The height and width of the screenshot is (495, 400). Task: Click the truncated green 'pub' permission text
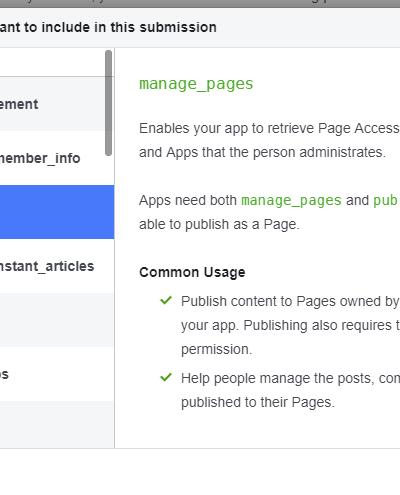pos(386,200)
